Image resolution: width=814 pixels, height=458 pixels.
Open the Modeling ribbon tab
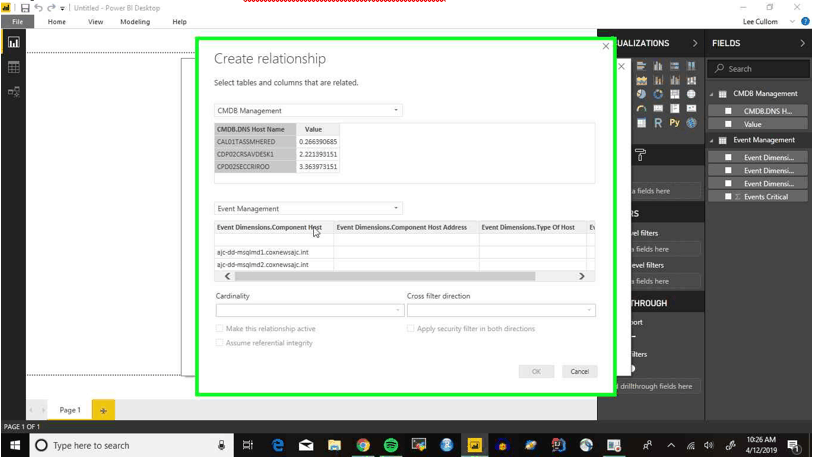click(135, 21)
